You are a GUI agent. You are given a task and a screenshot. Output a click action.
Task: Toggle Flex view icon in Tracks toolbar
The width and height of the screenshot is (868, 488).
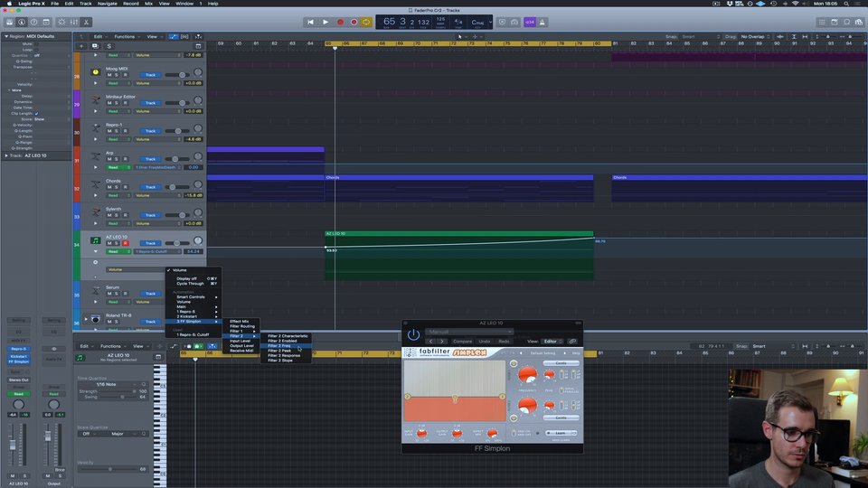184,36
